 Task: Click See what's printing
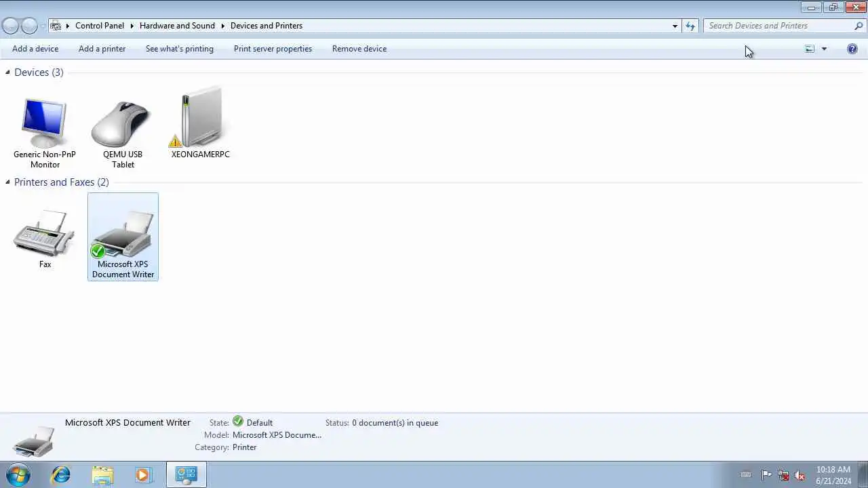pos(180,49)
